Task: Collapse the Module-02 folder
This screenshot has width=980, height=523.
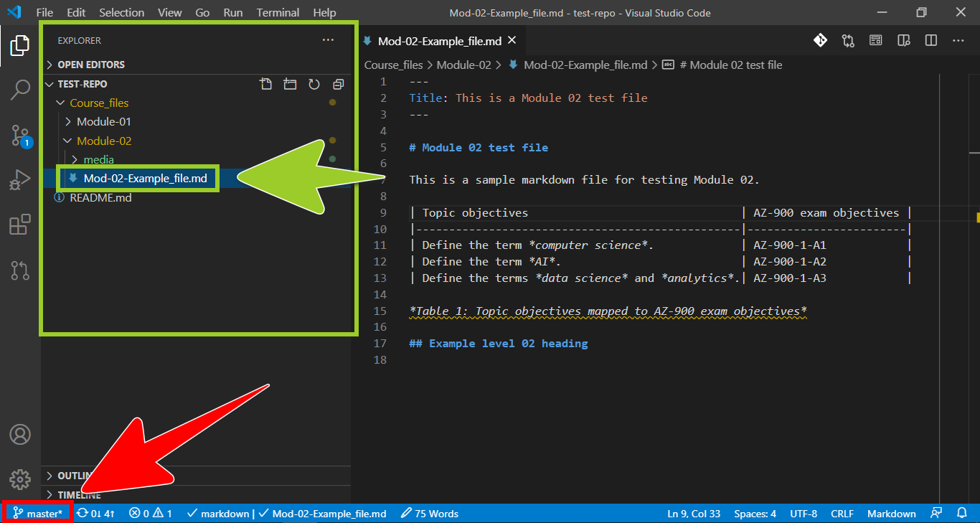Action: (x=68, y=141)
